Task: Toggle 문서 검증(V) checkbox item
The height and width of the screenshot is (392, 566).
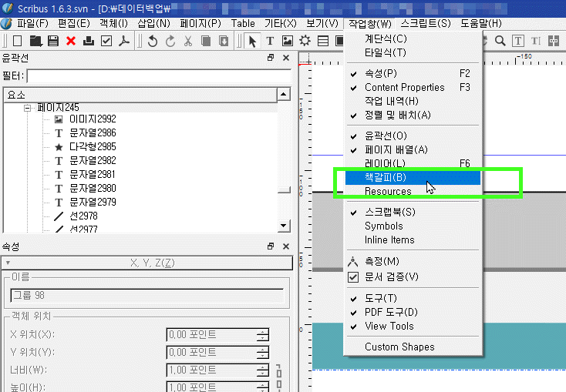Action: [x=412, y=277]
